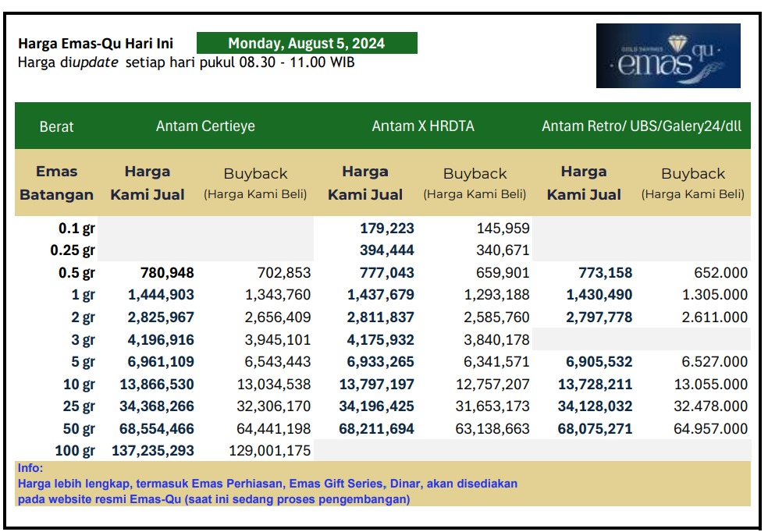Click the title Harga Emas-Qu Hari Ini
Screen dimensions: 768x532
coord(95,44)
